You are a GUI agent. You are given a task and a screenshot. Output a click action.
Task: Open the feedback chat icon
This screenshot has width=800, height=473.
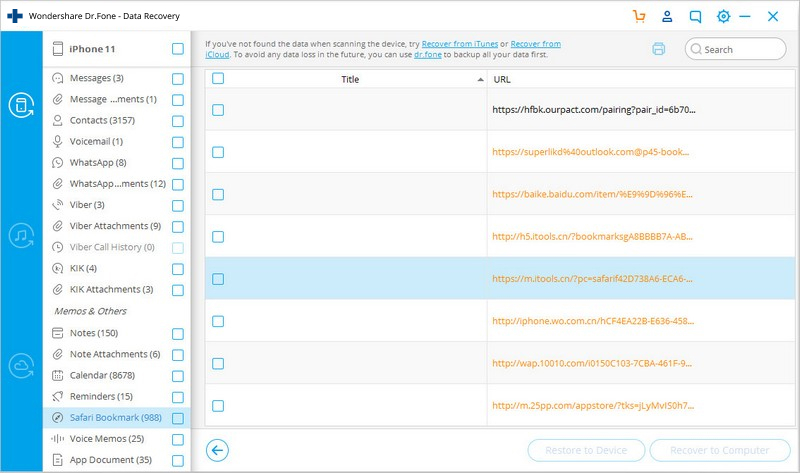(x=695, y=16)
